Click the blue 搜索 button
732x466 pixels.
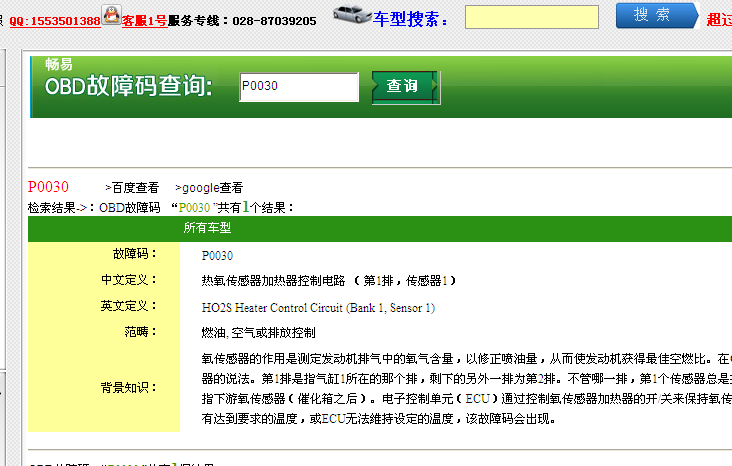pyautogui.click(x=657, y=15)
